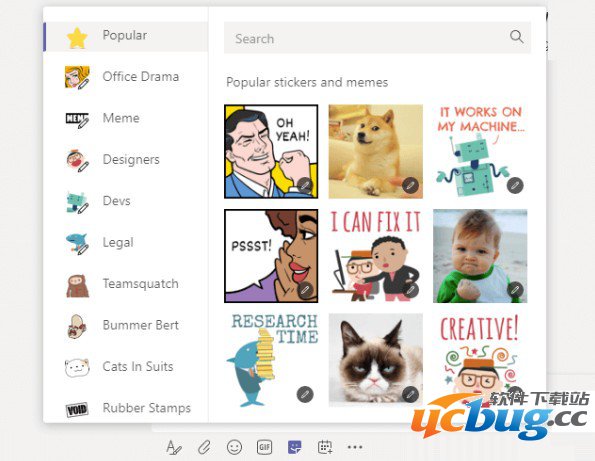595x461 pixels.
Task: Switch to the Meme category
Action: tap(126, 118)
